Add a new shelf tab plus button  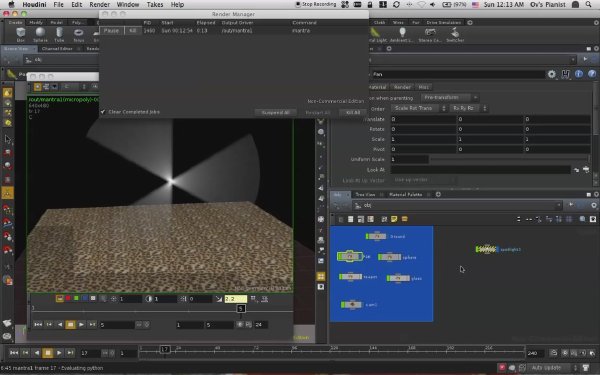point(470,23)
